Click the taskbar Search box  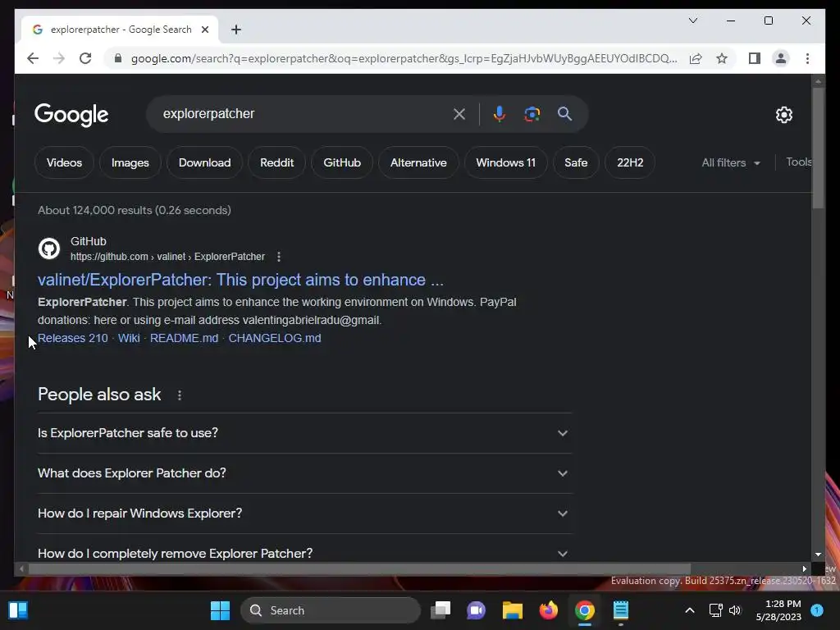(x=331, y=610)
